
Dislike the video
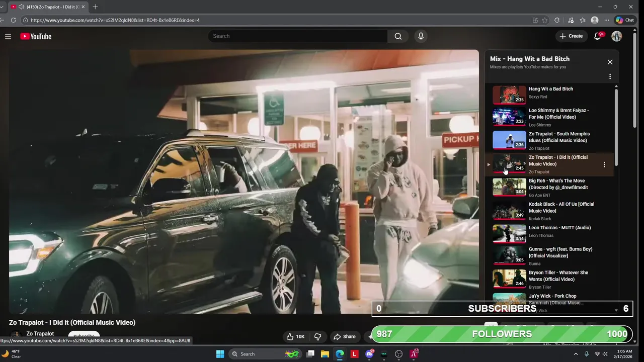pyautogui.click(x=318, y=336)
